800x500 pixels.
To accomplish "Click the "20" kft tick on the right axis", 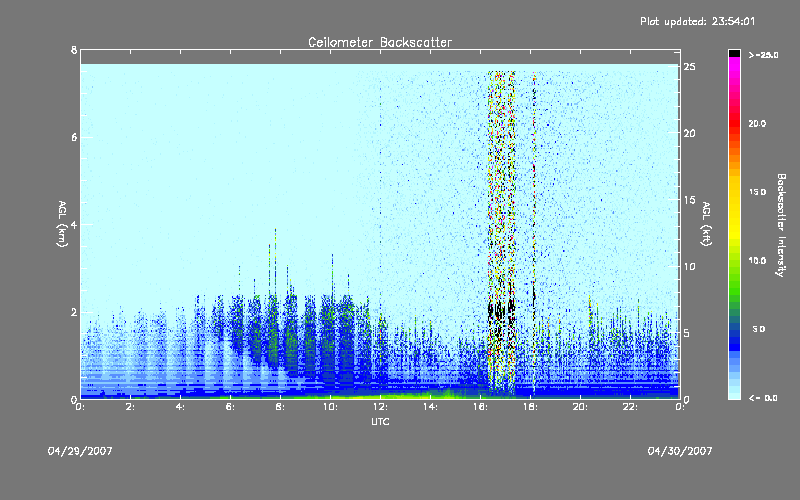I will (x=689, y=133).
